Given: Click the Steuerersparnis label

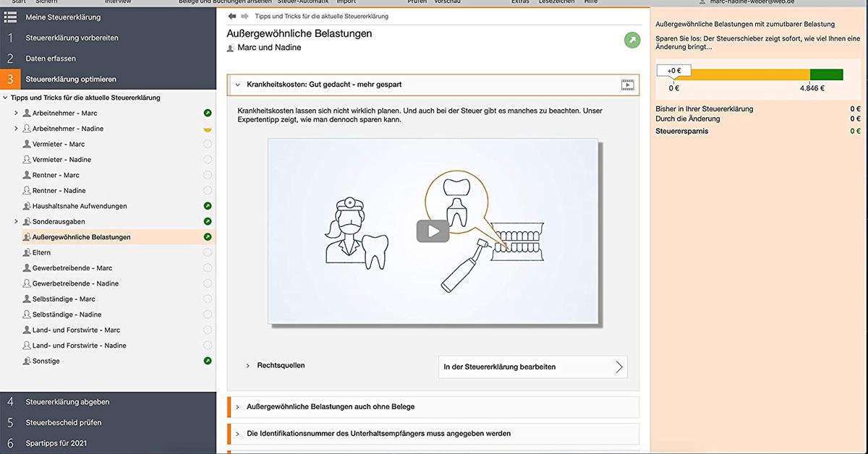Looking at the screenshot, I should [682, 132].
